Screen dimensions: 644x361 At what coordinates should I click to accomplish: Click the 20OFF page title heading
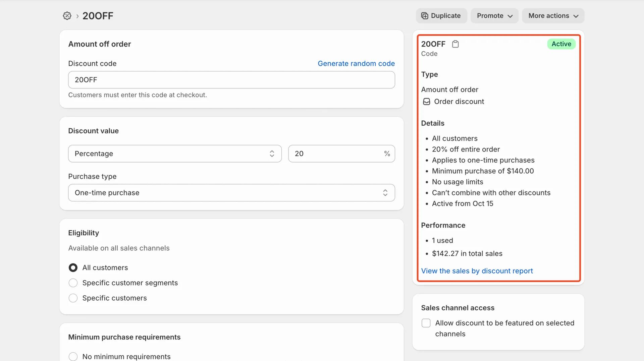(x=98, y=16)
